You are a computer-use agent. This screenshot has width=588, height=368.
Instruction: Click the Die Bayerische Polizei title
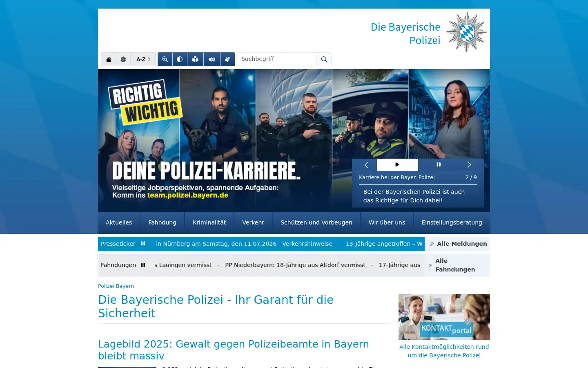[x=405, y=34]
